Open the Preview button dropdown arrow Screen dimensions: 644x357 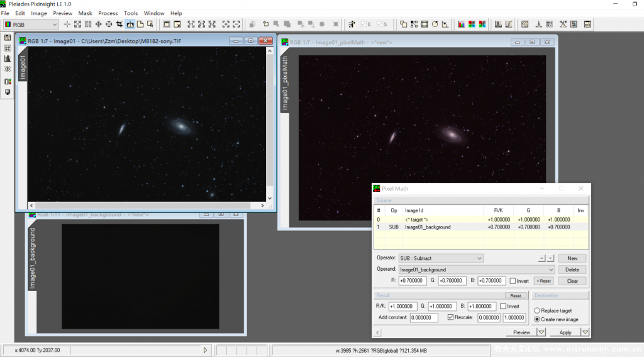[541, 332]
